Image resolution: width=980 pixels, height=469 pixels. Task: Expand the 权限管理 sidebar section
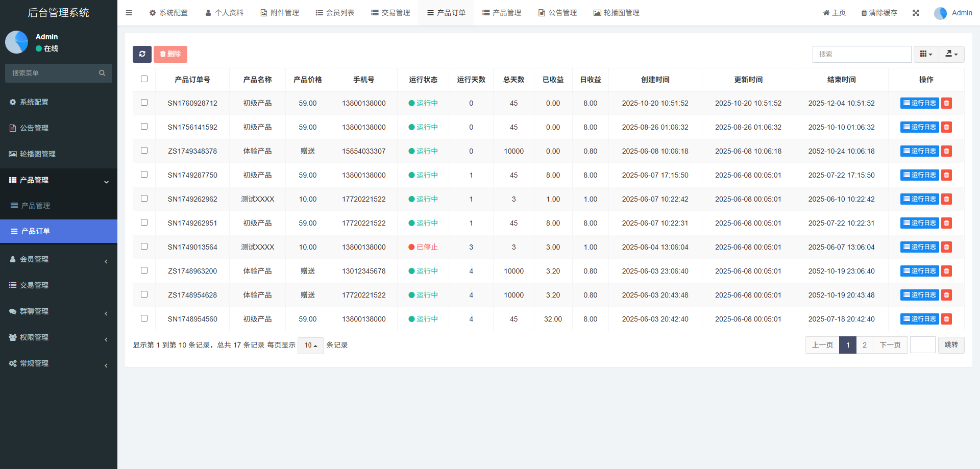59,337
